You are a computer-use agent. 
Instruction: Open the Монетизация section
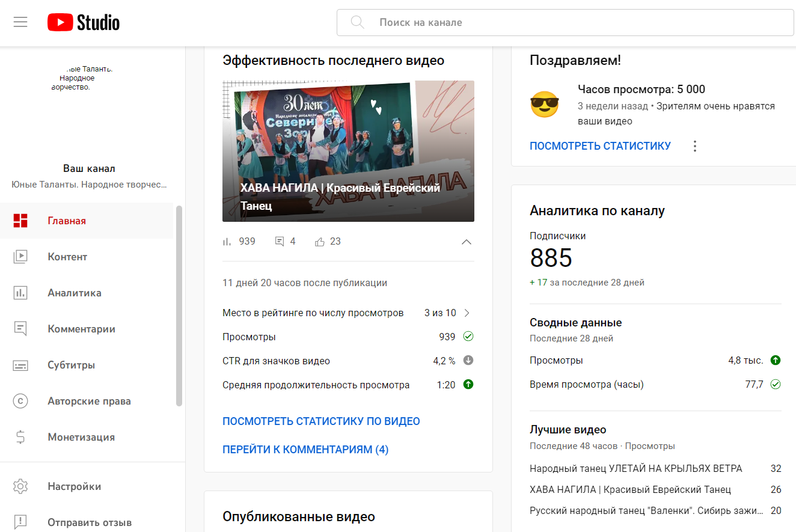point(87,437)
